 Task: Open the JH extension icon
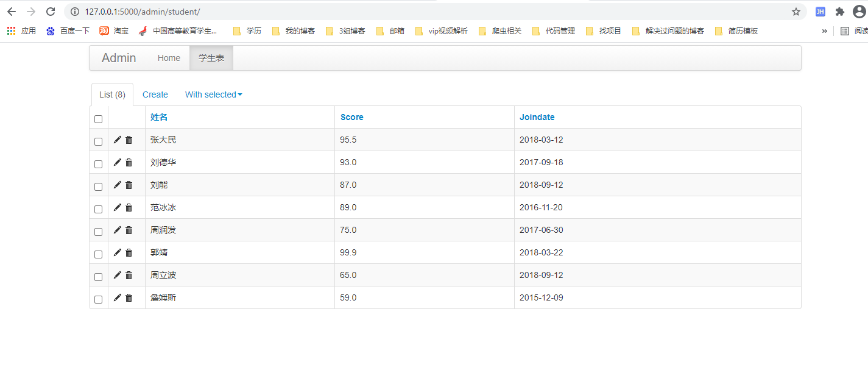point(820,12)
